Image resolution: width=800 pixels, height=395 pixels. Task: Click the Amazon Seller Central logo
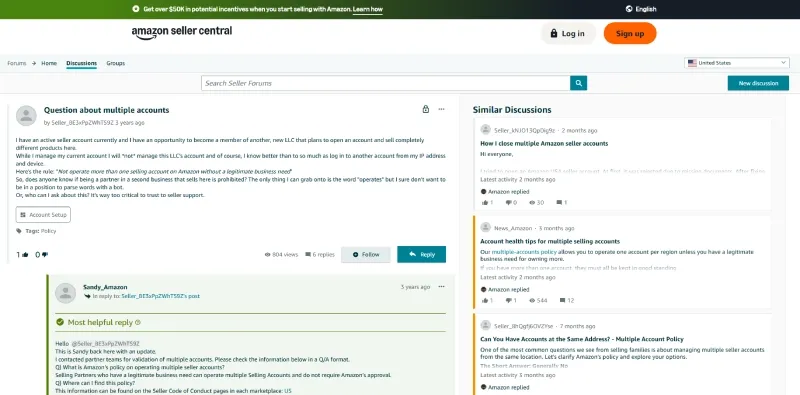(182, 32)
